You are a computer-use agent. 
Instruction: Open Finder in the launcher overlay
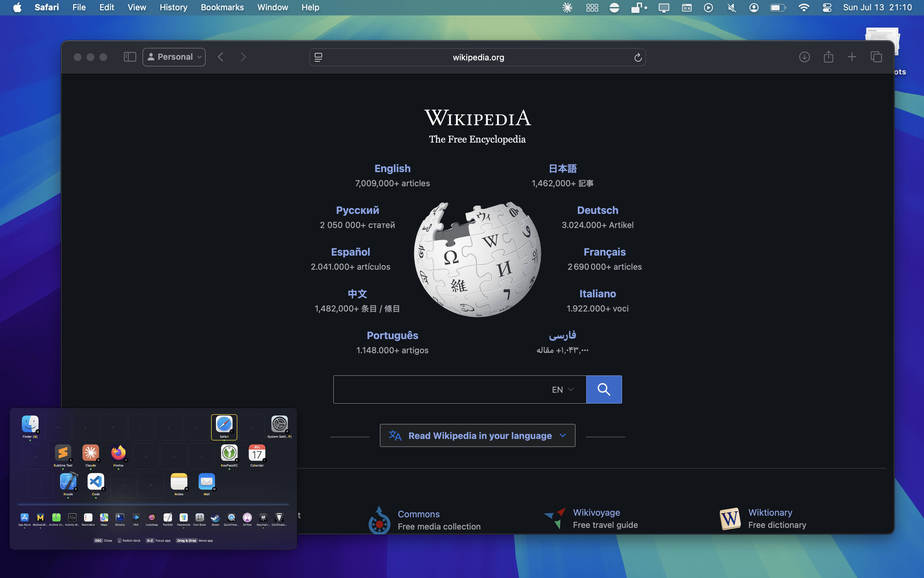(x=30, y=424)
